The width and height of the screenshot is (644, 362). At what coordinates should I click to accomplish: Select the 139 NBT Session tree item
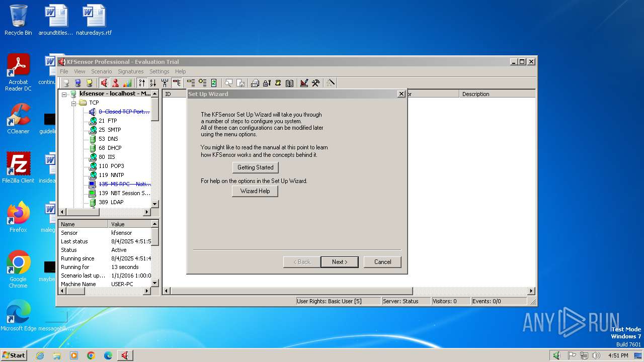(x=124, y=193)
